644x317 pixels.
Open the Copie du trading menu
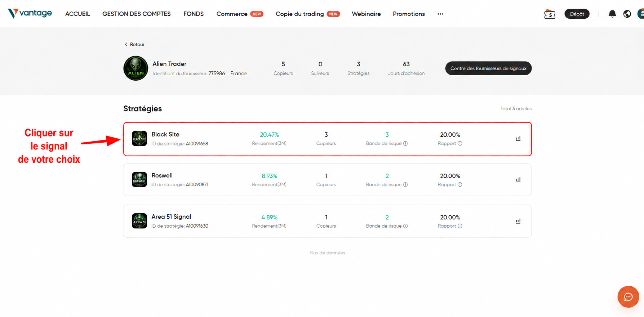(299, 14)
